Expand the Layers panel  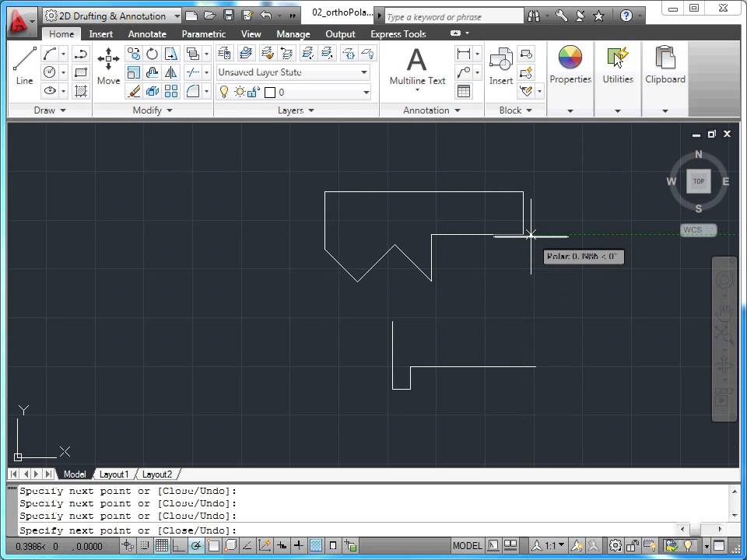tap(296, 110)
